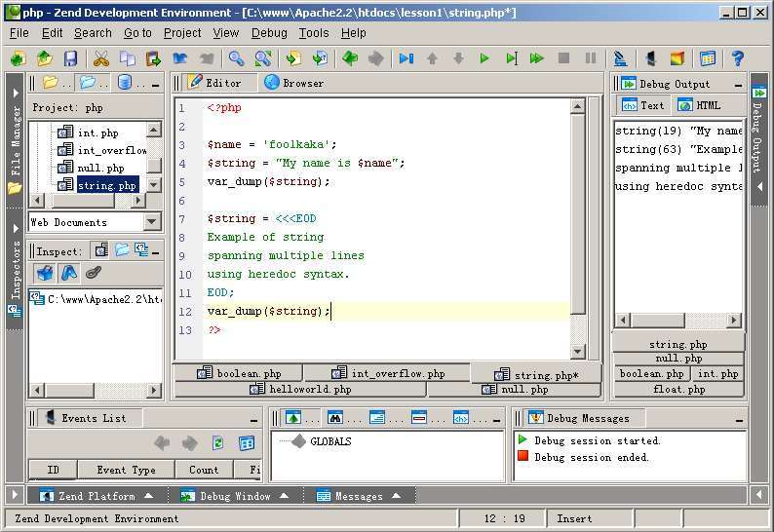
Task: Click the Open File folder toolbar icon
Action: (x=45, y=58)
